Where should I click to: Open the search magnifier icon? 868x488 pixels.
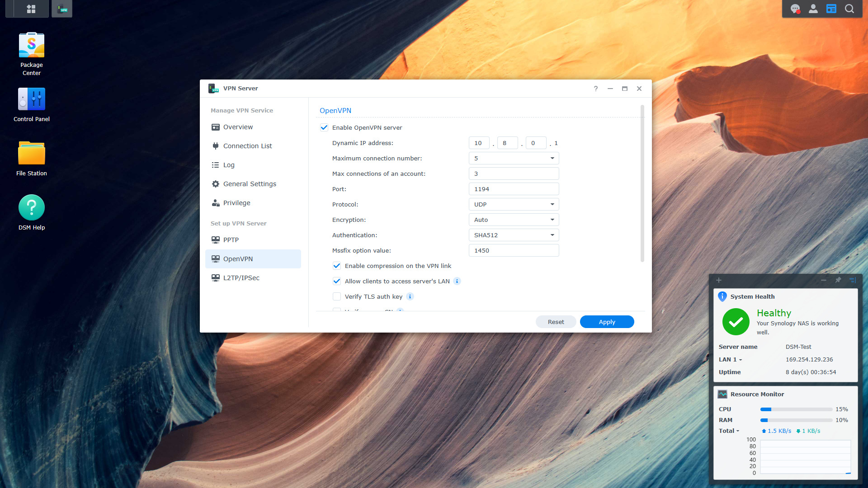[x=849, y=9]
